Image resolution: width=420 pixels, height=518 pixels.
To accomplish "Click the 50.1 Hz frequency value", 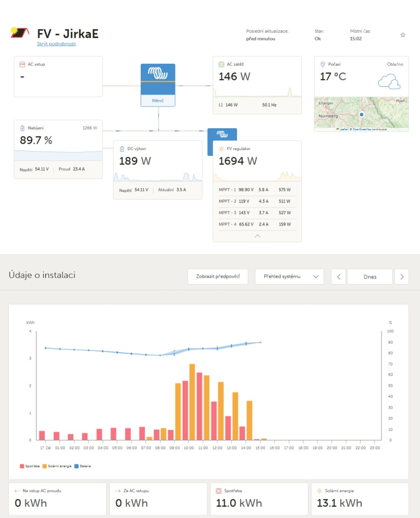I will (269, 105).
